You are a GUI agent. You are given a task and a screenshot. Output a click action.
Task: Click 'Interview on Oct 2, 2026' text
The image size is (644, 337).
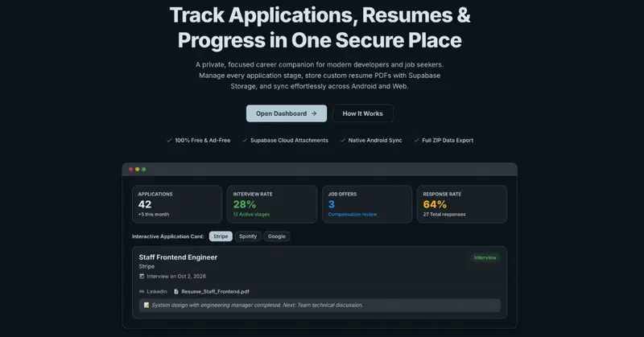tap(176, 276)
